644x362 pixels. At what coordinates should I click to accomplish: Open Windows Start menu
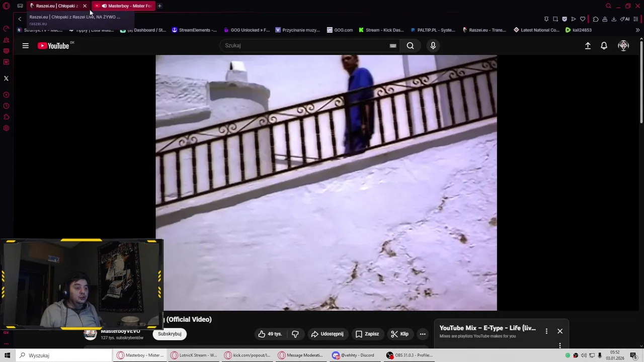(7, 355)
